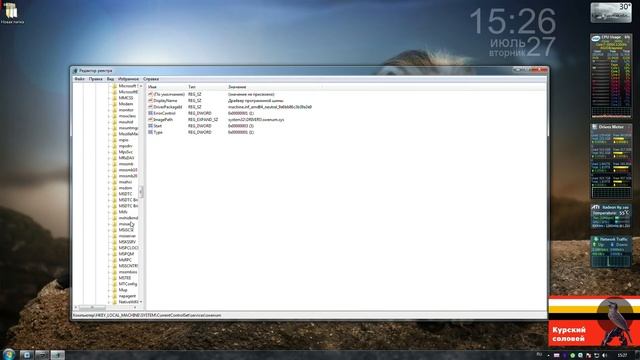Select the mpsdrv key in tree
The image size is (640, 360).
click(x=125, y=146)
